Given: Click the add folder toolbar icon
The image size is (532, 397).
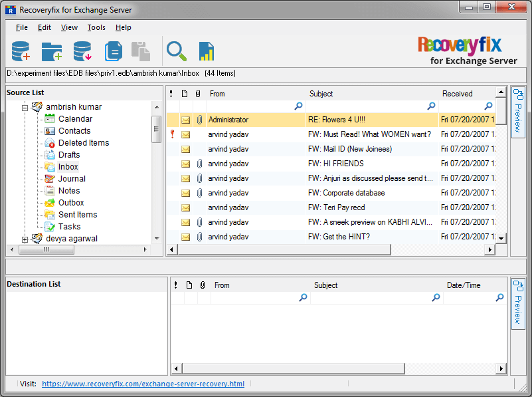Looking at the screenshot, I should tap(52, 51).
